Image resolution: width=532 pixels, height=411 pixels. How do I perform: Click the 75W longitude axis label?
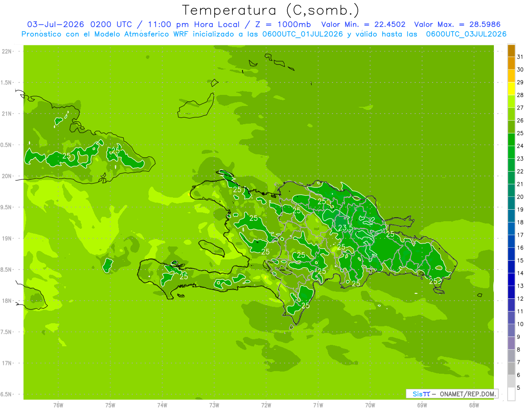[x=110, y=405]
